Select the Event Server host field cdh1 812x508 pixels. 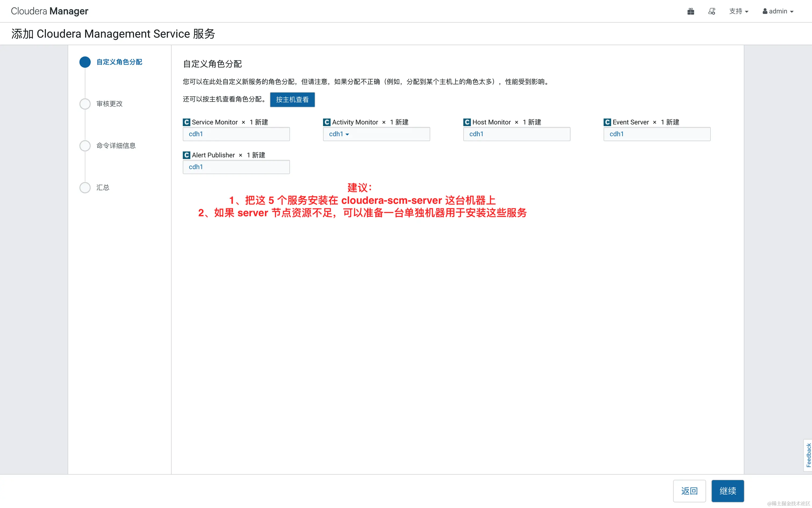click(657, 134)
